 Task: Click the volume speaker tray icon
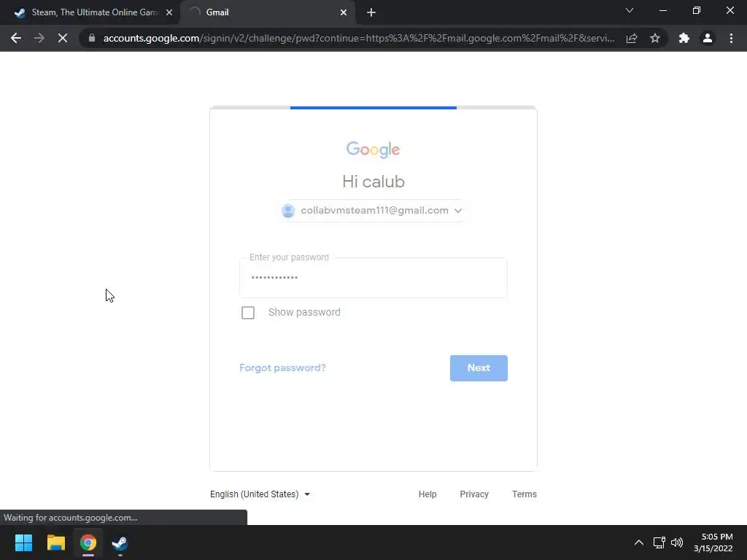click(x=676, y=542)
